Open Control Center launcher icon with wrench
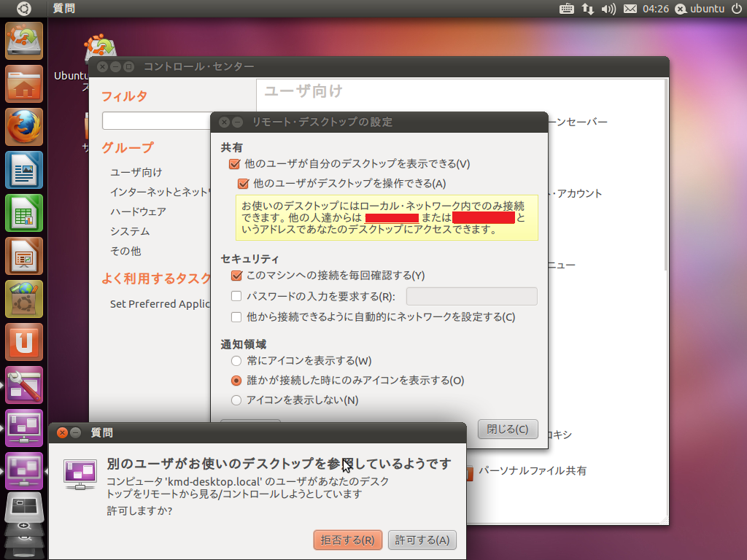The width and height of the screenshot is (747, 560). 24,385
